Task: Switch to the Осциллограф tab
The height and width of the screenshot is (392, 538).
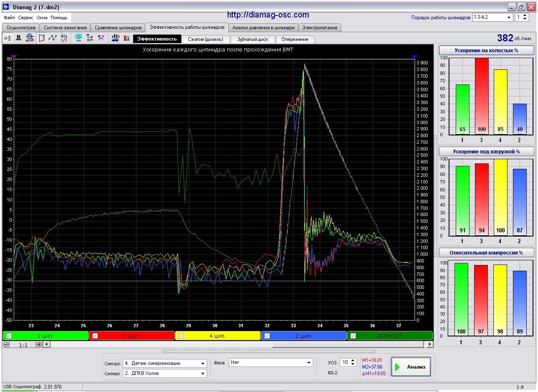Action: (x=20, y=28)
